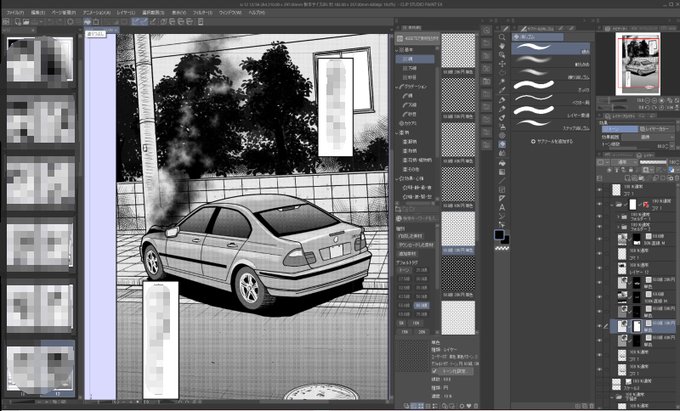Image resolution: width=680 pixels, height=411 pixels.
Task: Open the blend mode dropdown 通常
Action: click(624, 162)
